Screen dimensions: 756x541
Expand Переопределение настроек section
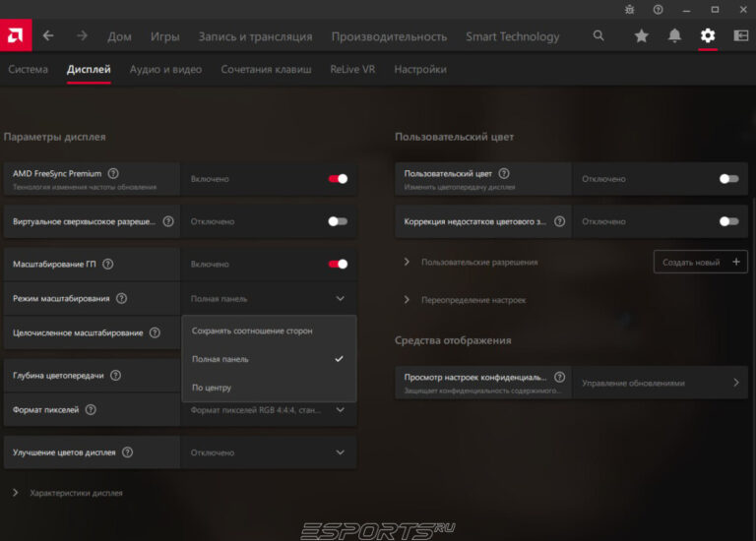pyautogui.click(x=407, y=300)
